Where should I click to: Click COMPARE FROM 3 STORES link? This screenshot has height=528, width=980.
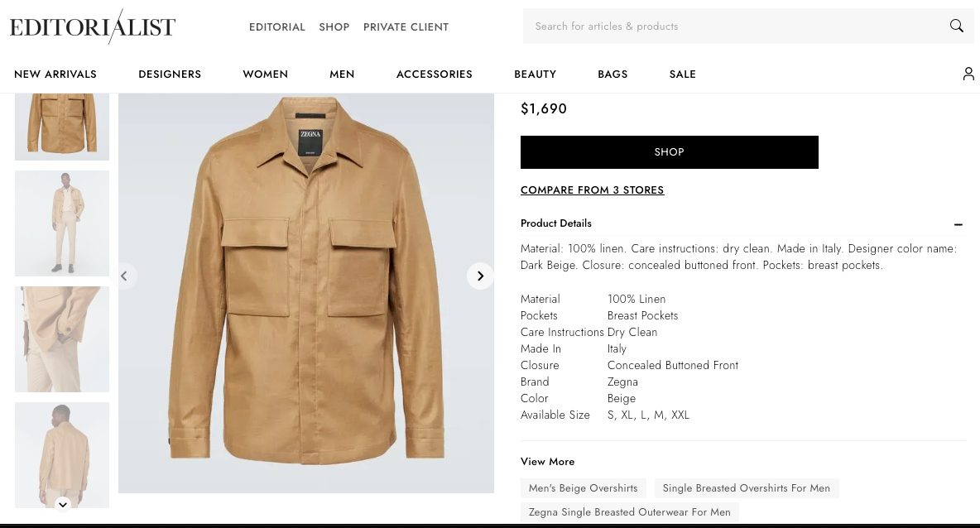592,190
